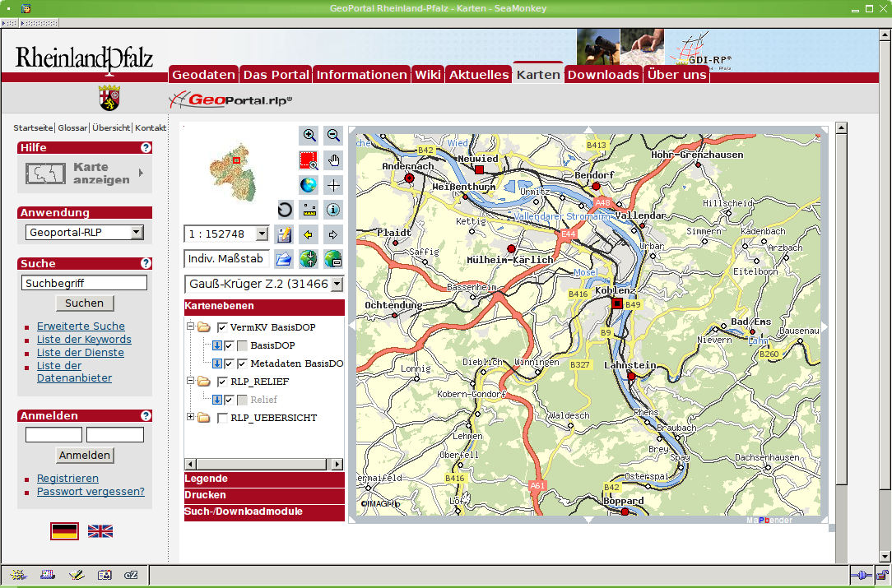This screenshot has width=892, height=588.
Task: Click the reload map circular arrow icon
Action: [285, 209]
